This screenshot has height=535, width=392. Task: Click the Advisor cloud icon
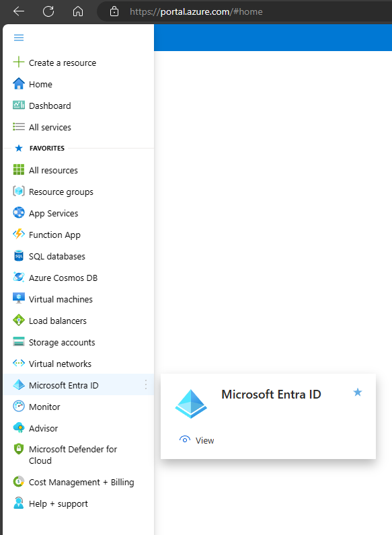pyautogui.click(x=19, y=427)
